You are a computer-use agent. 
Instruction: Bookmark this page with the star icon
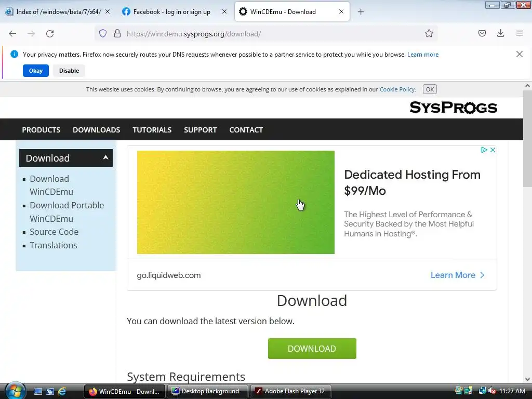429,34
